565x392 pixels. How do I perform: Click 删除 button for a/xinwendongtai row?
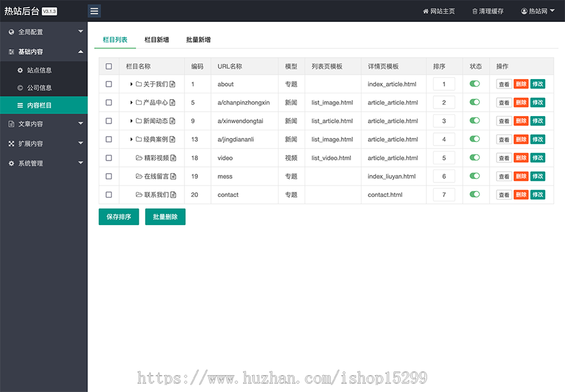[x=521, y=121]
